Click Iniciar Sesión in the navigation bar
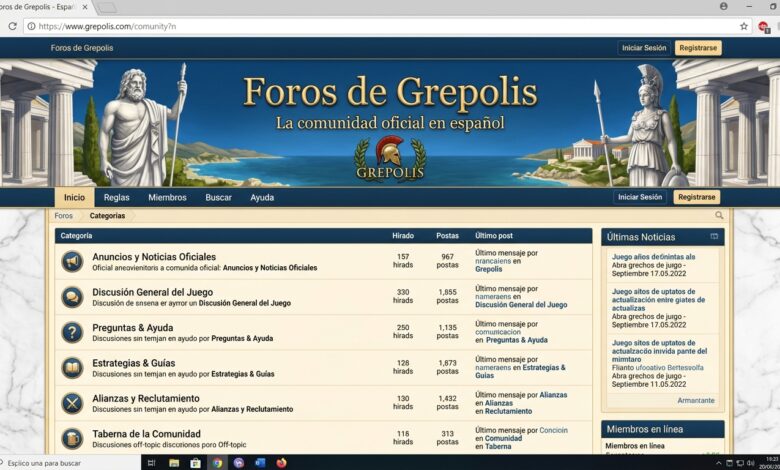This screenshot has width=780, height=470. click(x=640, y=197)
